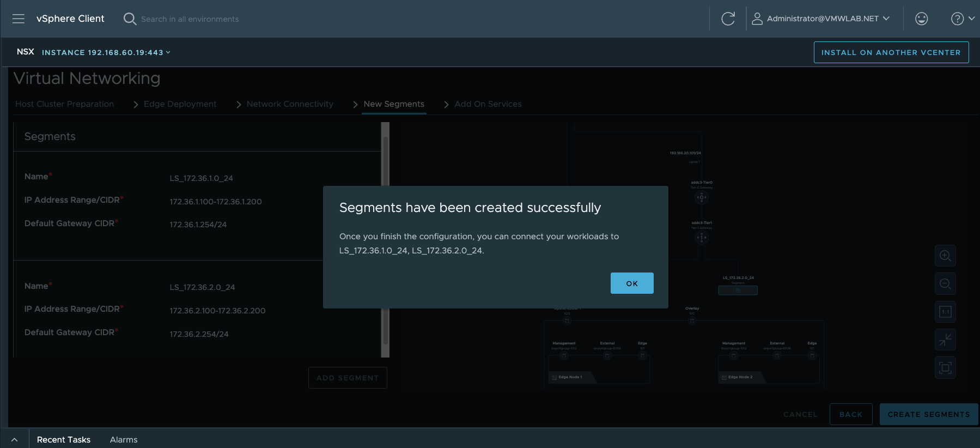
Task: Click the Segments panel vertical scrollbar
Action: (x=385, y=240)
